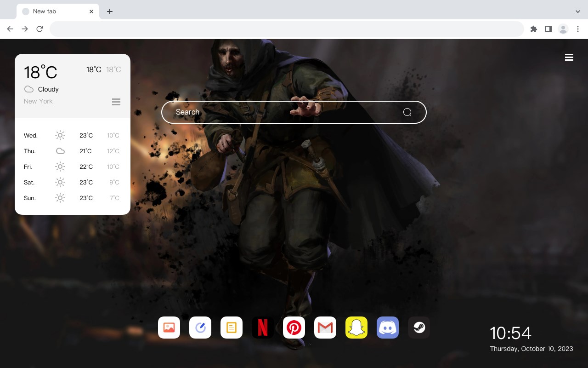Select the Sat. forecast row label
The image size is (588, 368).
pos(29,182)
